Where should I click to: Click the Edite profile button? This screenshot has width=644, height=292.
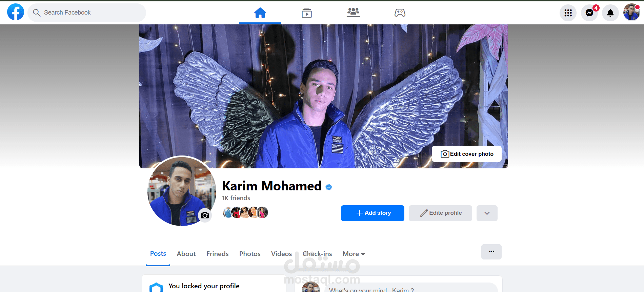tap(440, 213)
